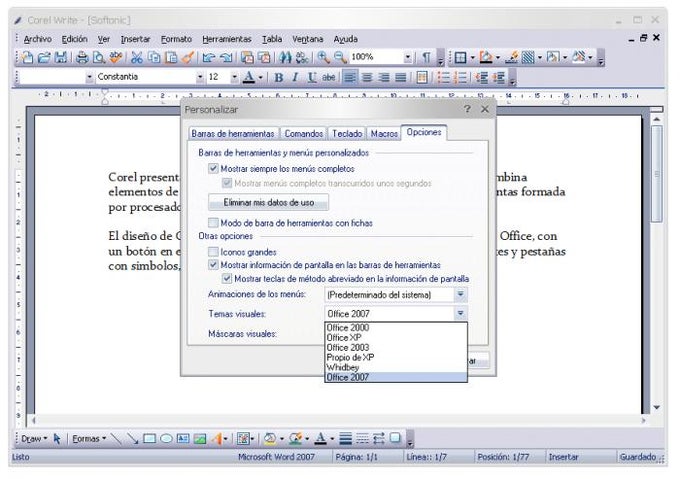Click the Zoom In magnifier icon
Image resolution: width=680 pixels, height=479 pixels.
[x=323, y=57]
